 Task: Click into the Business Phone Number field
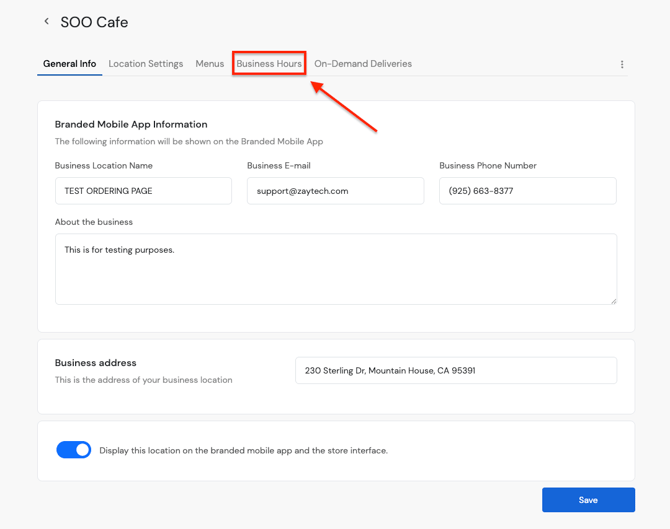point(527,191)
